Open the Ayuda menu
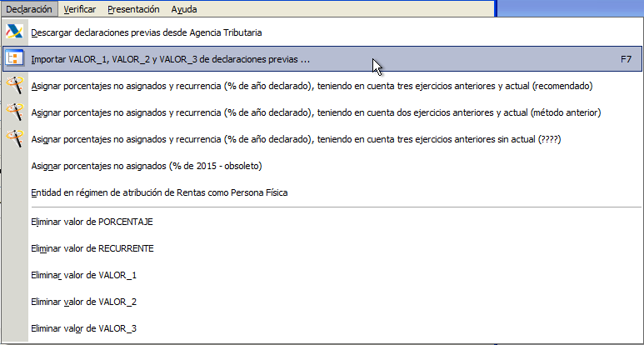Viewport: 644px width, 345px height. [184, 9]
